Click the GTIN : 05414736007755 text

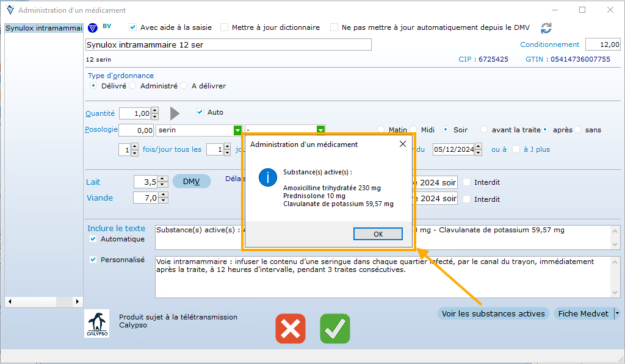(x=568, y=59)
